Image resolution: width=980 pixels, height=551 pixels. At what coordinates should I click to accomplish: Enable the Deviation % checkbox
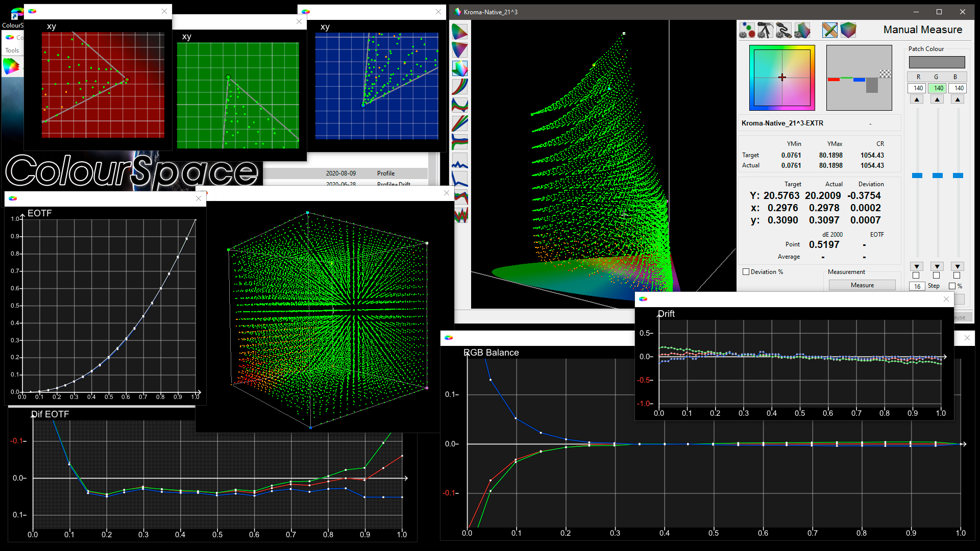coord(746,272)
